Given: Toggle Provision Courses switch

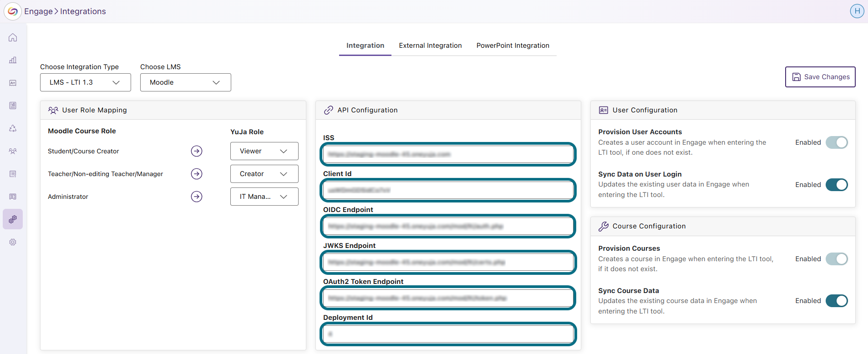Looking at the screenshot, I should coord(837,259).
